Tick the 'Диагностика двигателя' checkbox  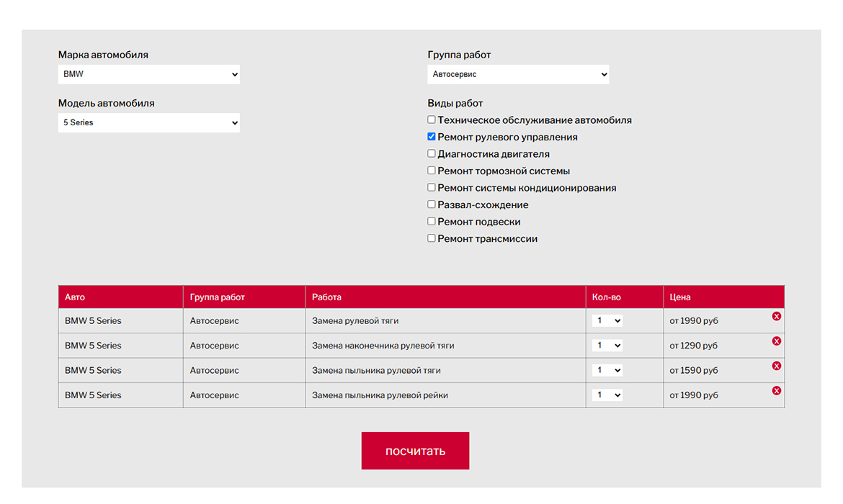(x=431, y=153)
